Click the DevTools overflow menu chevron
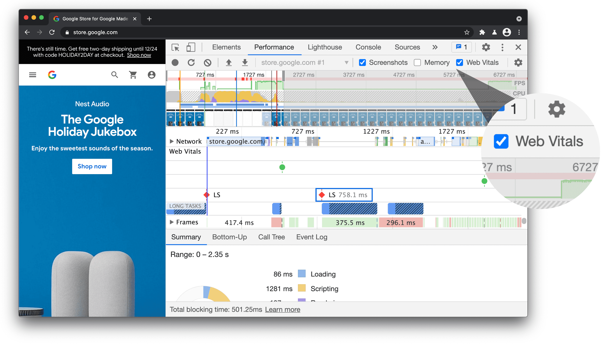The image size is (612, 364). coord(435,47)
